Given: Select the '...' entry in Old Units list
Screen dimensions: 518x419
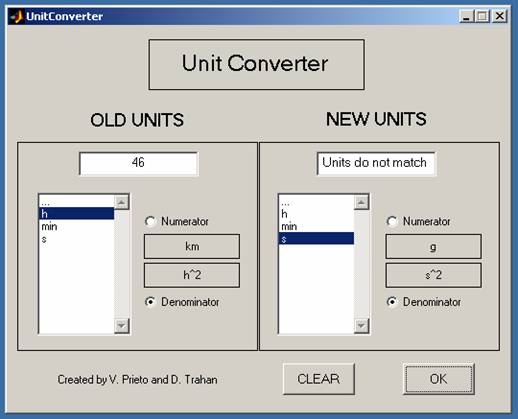Looking at the screenshot, I should pos(77,202).
